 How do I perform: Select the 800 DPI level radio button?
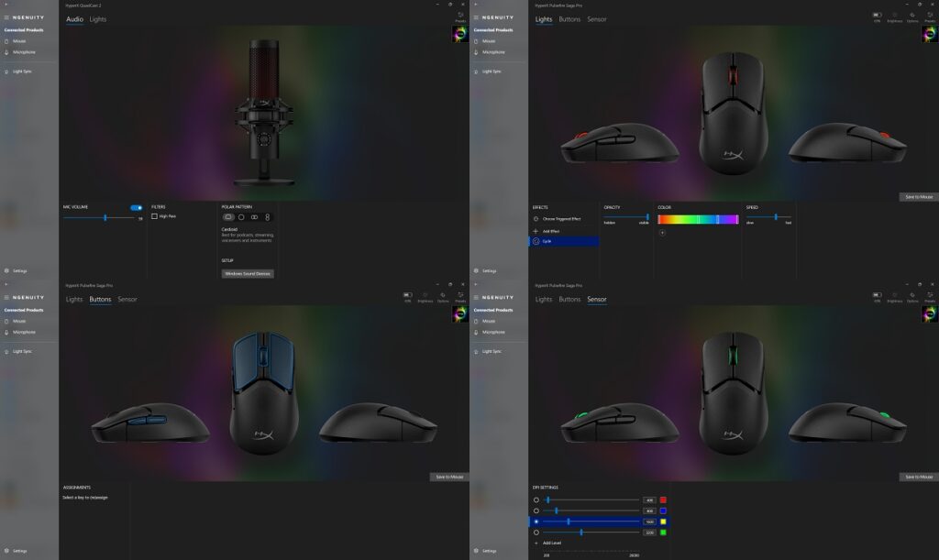click(x=536, y=511)
